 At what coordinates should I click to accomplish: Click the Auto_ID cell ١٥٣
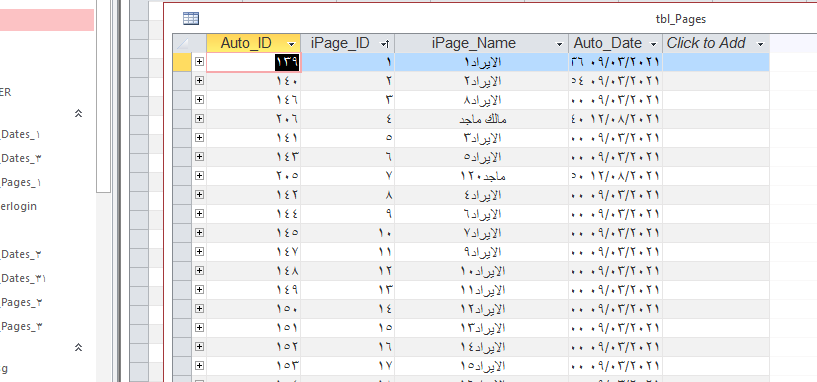click(x=254, y=366)
